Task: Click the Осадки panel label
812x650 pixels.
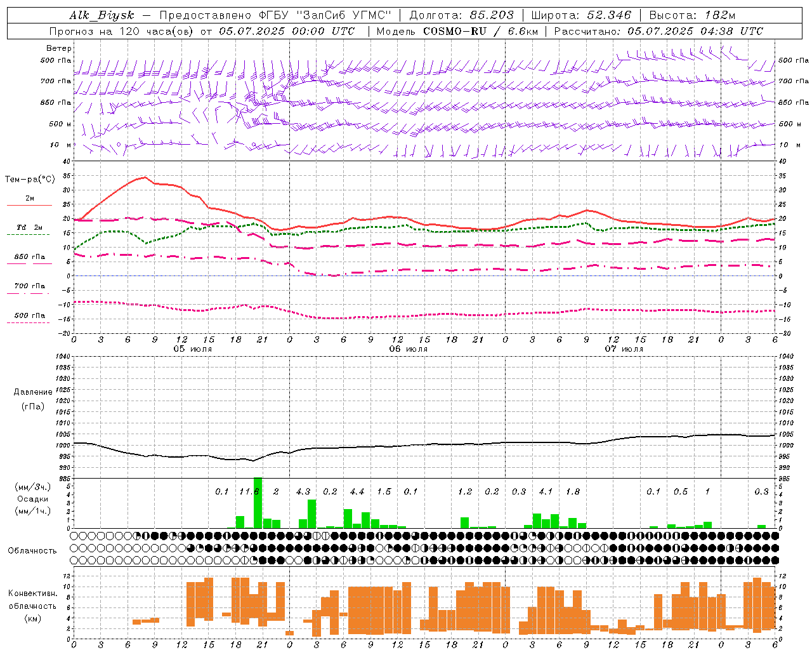Action: click(x=33, y=499)
